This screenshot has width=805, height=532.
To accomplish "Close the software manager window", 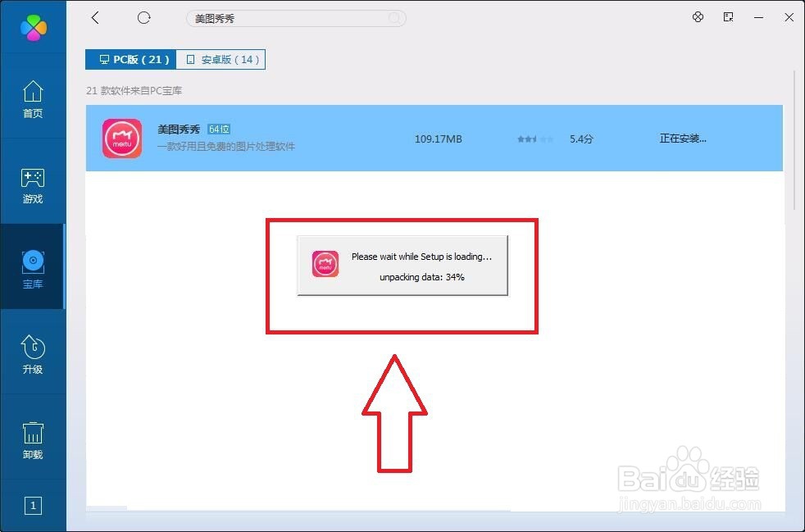I will (789, 17).
